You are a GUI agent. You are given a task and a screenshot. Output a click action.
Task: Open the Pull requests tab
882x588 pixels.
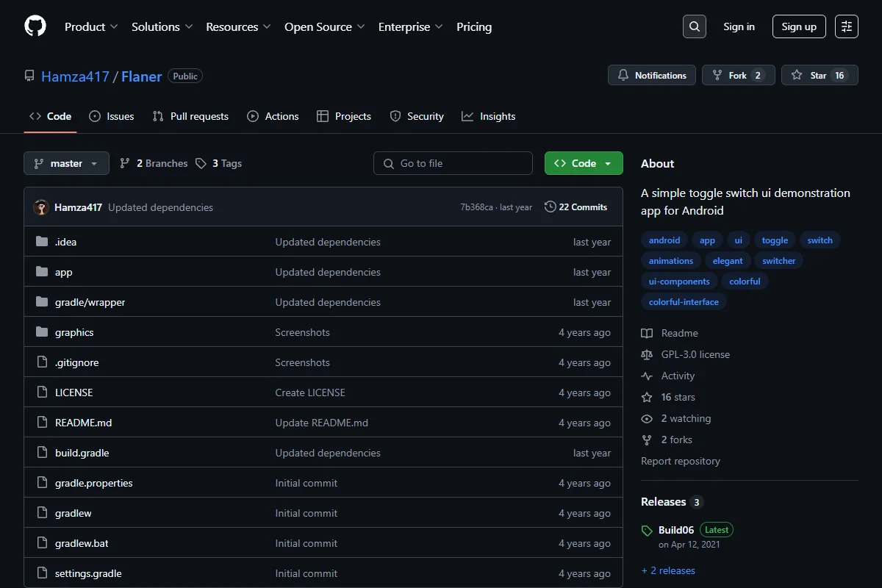coord(190,116)
